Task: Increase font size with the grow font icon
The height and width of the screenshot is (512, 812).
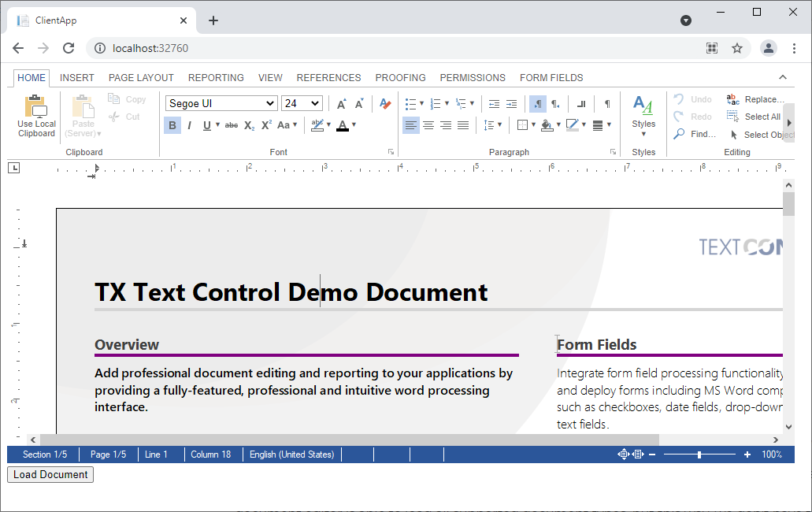Action: 342,103
